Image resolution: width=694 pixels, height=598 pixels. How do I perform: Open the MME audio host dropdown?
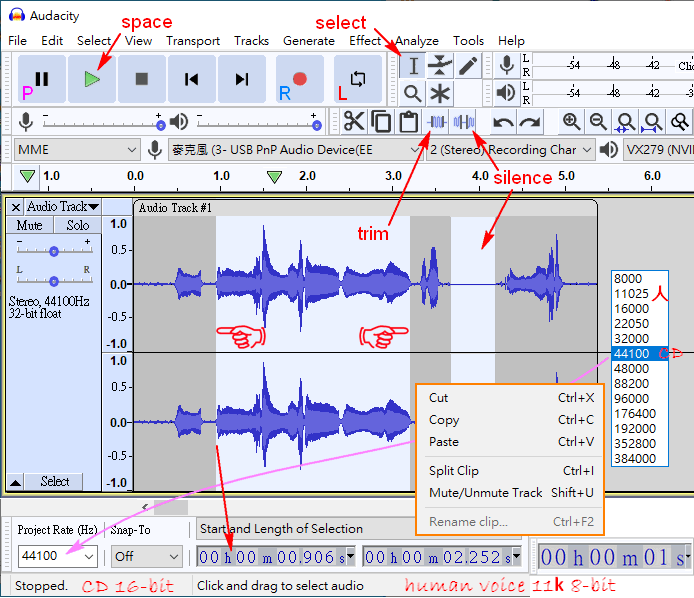77,149
